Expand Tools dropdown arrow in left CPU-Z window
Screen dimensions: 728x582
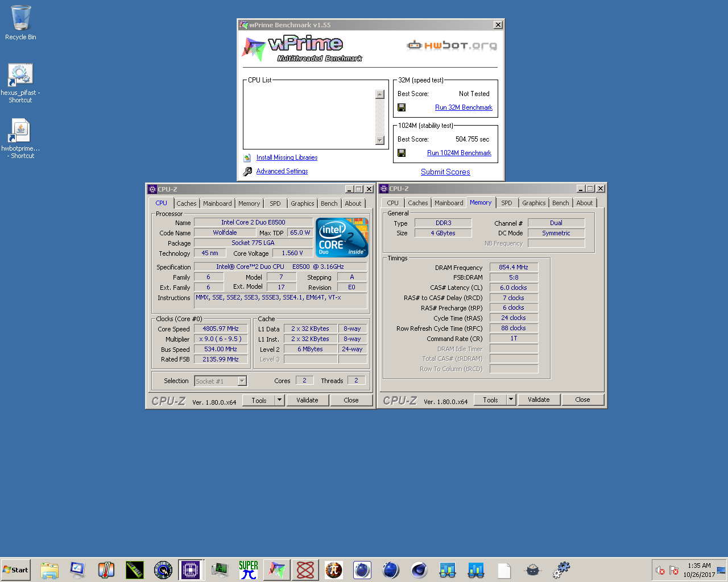(279, 400)
